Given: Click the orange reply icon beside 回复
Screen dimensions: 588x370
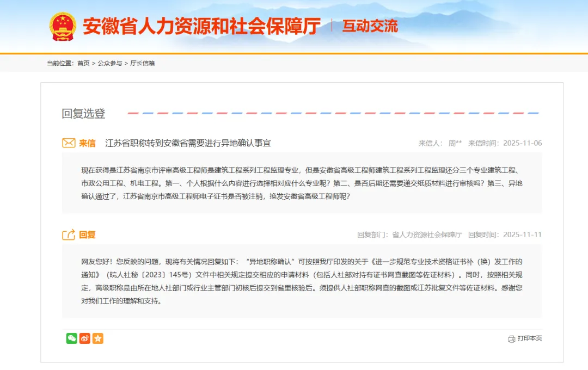Looking at the screenshot, I should pos(68,234).
